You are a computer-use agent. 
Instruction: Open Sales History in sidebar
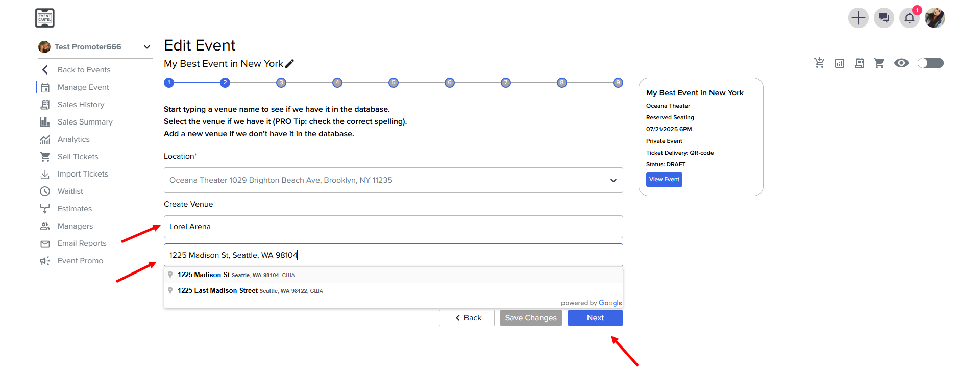81,105
